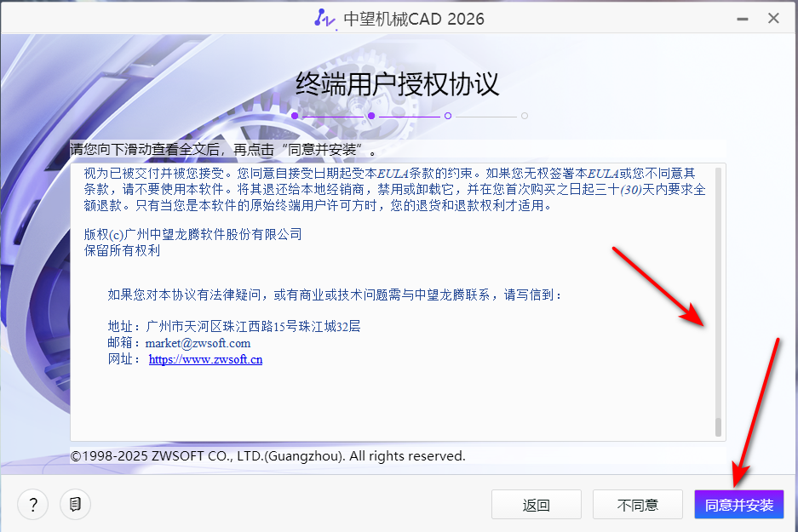Click the fourth progress step circle
Viewport: 798px width, 532px height.
(x=525, y=116)
